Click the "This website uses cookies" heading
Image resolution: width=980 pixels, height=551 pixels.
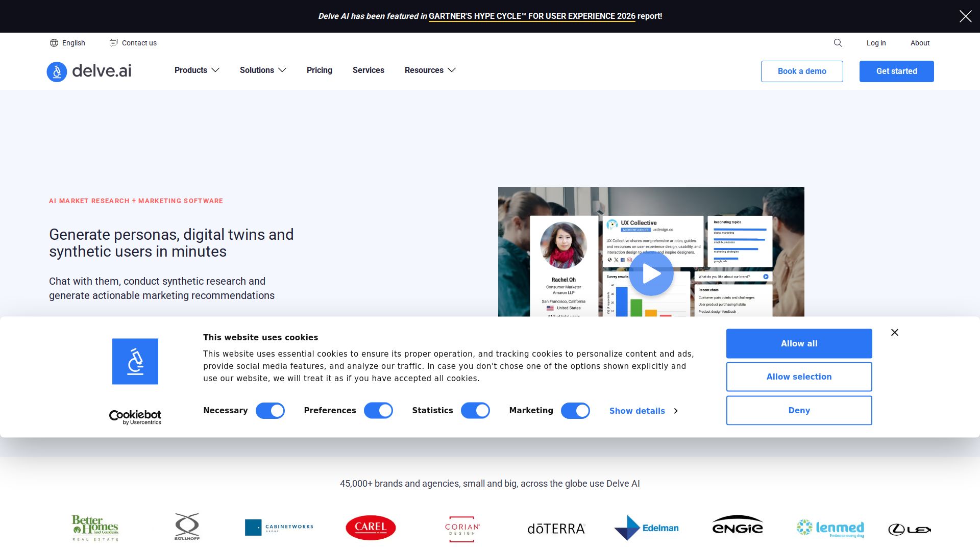point(260,338)
